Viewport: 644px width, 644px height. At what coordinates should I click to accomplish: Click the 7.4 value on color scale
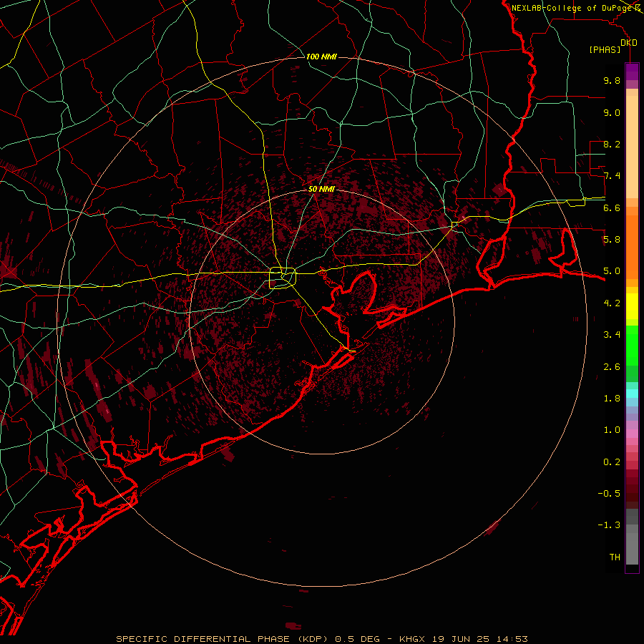(612, 176)
